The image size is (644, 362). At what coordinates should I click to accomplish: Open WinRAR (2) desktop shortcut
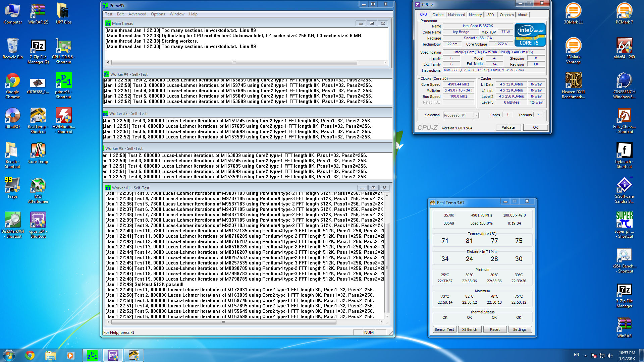pyautogui.click(x=38, y=14)
